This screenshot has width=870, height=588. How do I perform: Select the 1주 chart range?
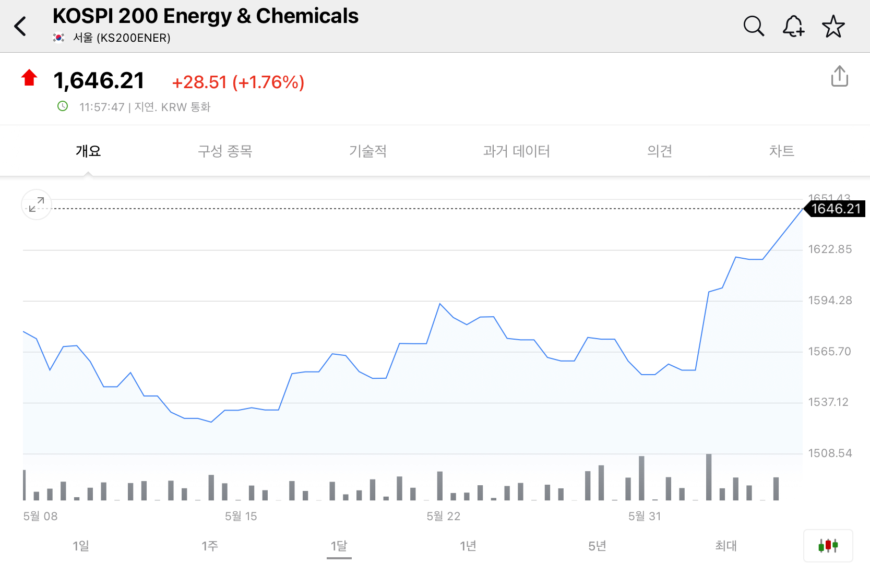210,546
